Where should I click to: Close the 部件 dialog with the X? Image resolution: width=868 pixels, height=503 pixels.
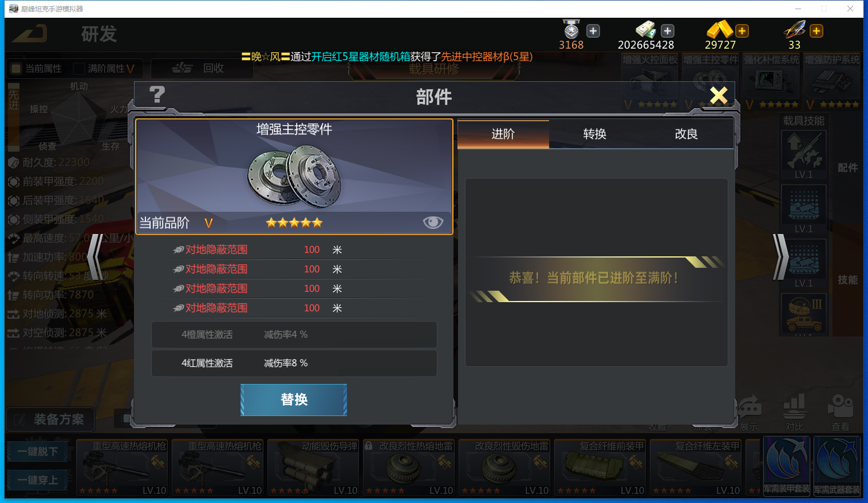point(719,95)
